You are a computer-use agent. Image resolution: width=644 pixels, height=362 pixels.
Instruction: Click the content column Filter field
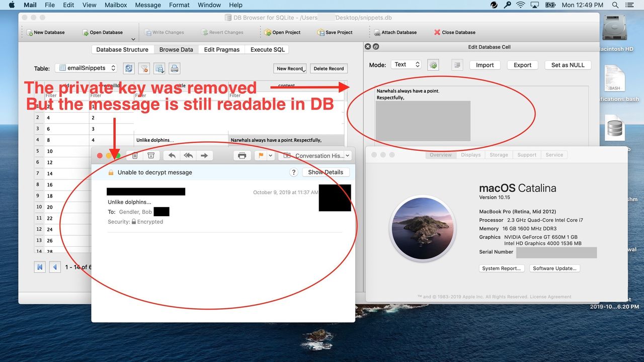(286, 95)
